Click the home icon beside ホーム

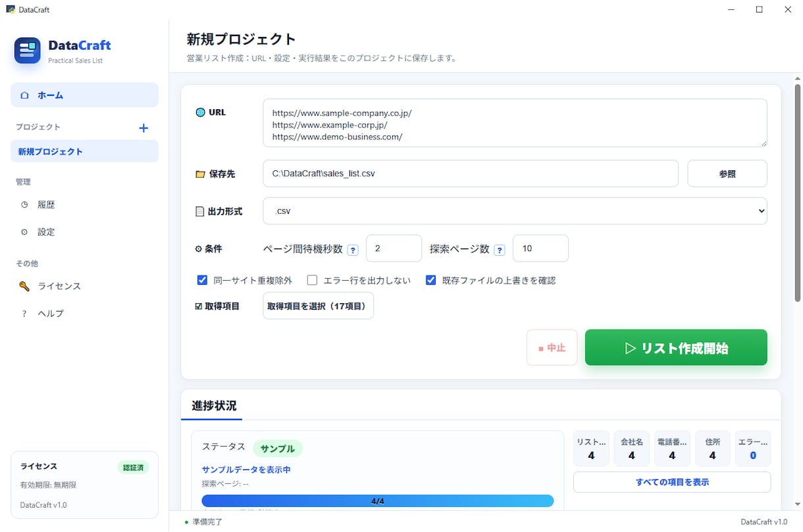tap(24, 95)
